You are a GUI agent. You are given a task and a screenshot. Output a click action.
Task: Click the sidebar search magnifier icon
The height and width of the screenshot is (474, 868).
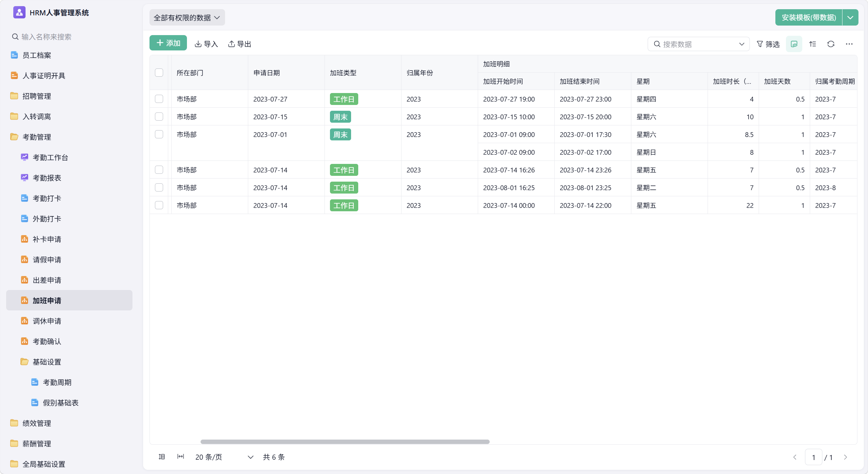point(15,36)
